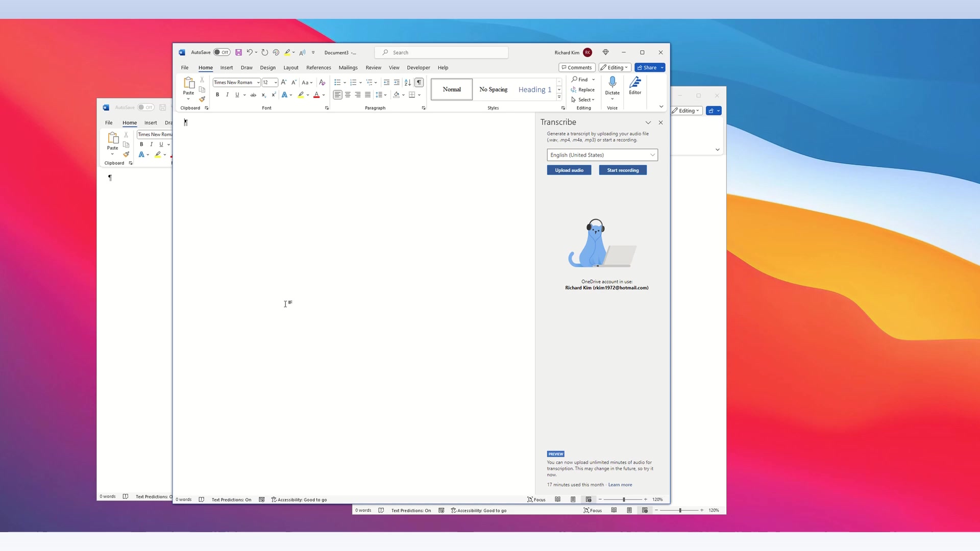
Task: Click the Strikethrough icon
Action: point(253,95)
